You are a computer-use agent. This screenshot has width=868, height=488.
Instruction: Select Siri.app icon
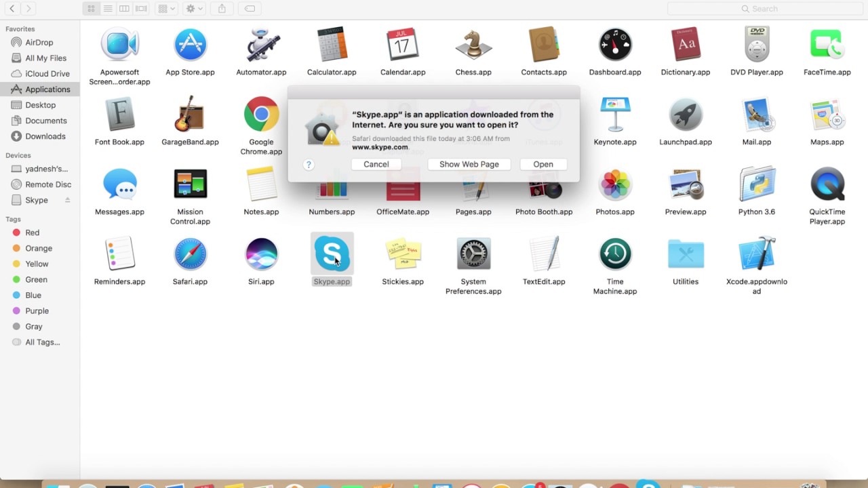(x=261, y=254)
